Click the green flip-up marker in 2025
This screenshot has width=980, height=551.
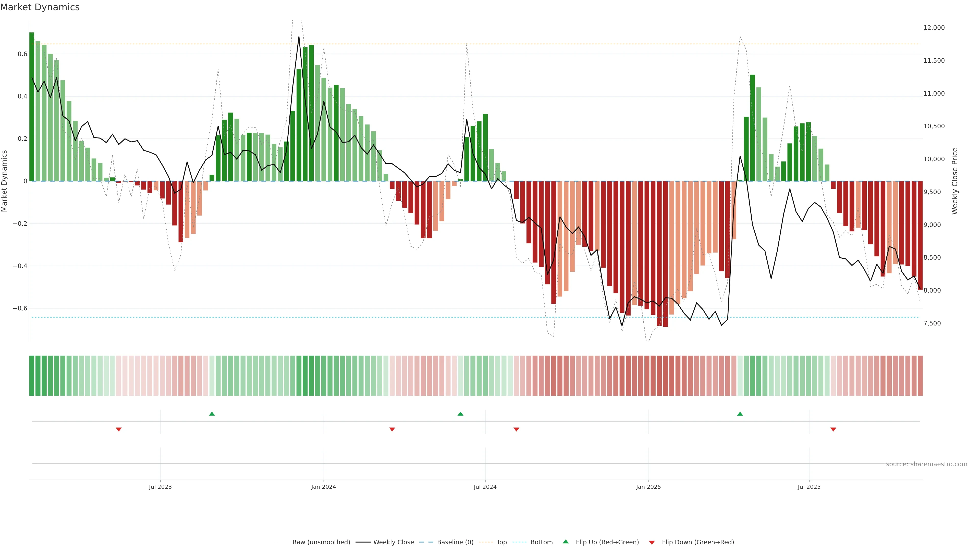click(x=740, y=414)
